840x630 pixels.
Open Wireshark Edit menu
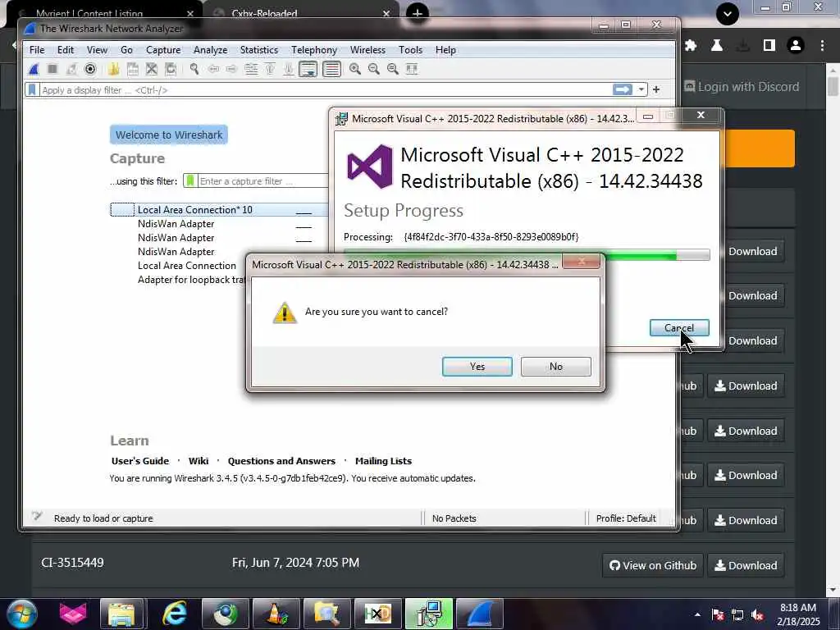point(66,50)
